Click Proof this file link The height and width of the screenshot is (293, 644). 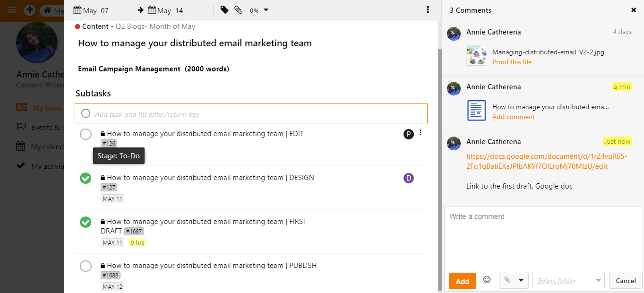pos(512,62)
